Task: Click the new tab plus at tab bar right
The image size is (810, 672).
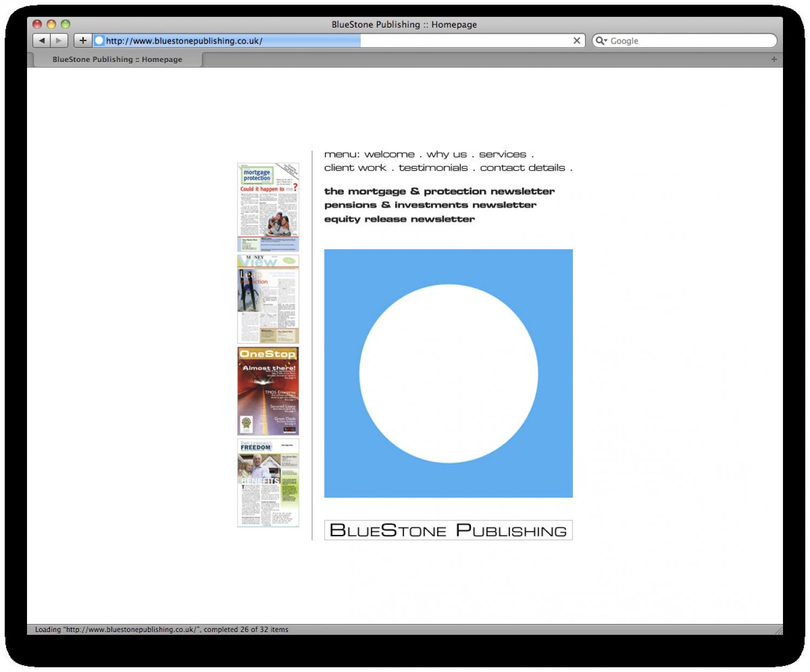Action: point(774,59)
